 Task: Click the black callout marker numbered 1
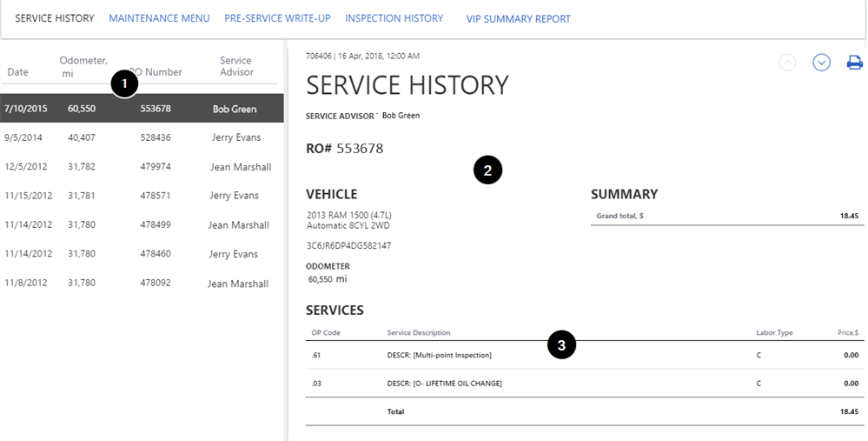pyautogui.click(x=125, y=84)
